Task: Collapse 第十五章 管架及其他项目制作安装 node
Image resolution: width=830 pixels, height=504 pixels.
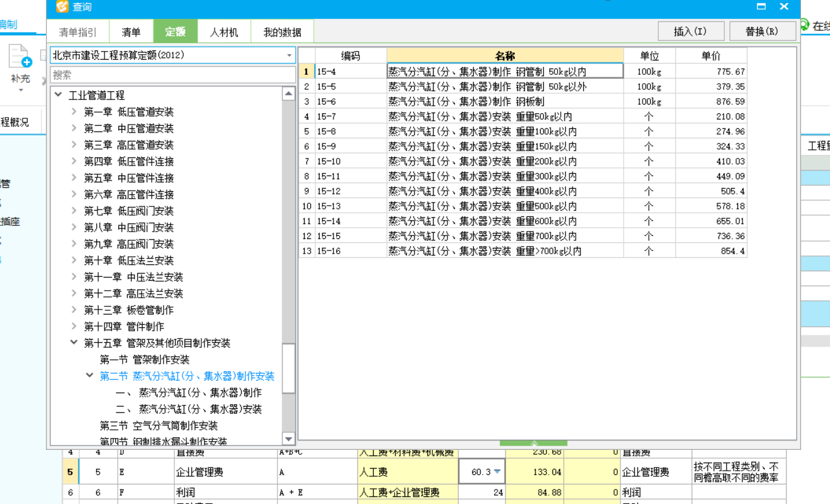Action: point(74,343)
